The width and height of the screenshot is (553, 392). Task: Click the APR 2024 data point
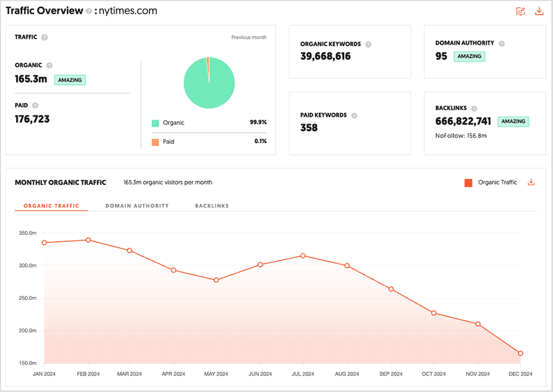pyautogui.click(x=173, y=270)
